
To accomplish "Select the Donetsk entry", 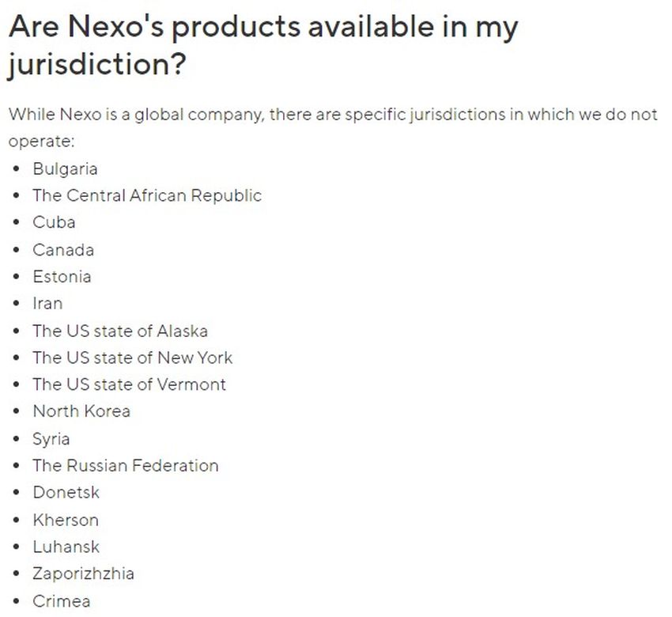I will [66, 492].
